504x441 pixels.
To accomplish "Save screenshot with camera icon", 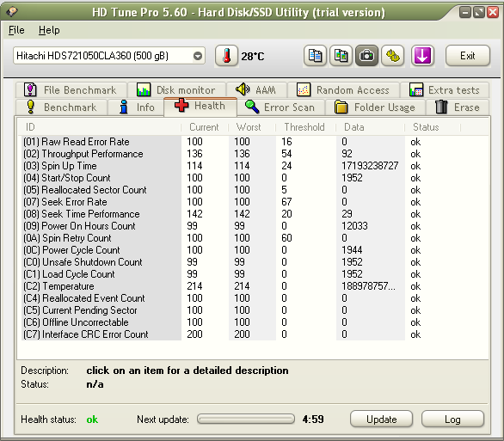I will 366,56.
